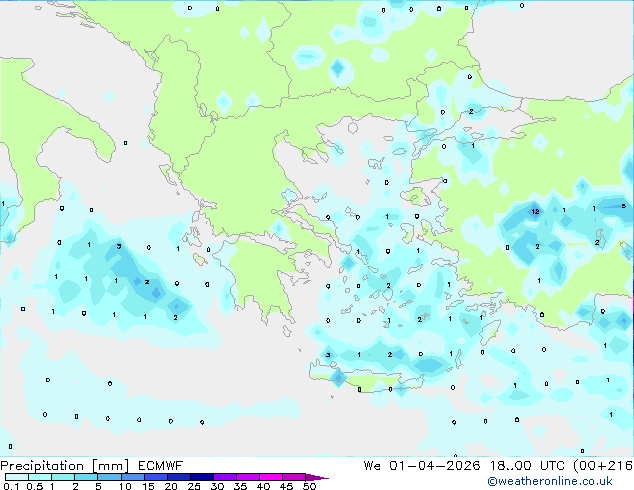
Task: Click the 2–5 mm legend color box
Action: click(86, 477)
